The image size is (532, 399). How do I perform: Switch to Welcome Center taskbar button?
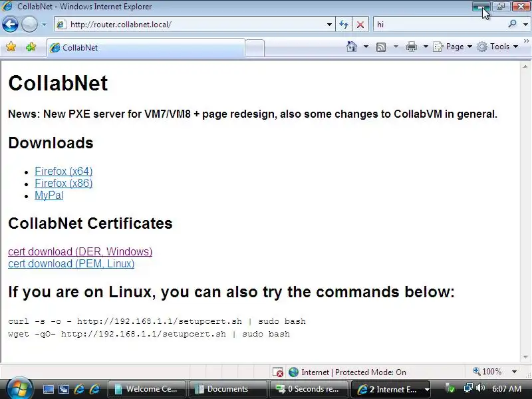(x=146, y=389)
